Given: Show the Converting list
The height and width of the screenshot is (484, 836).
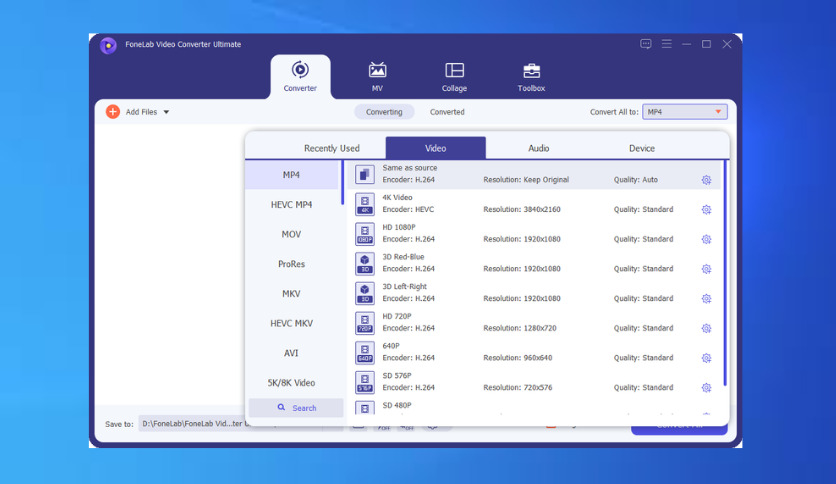Looking at the screenshot, I should coord(384,112).
